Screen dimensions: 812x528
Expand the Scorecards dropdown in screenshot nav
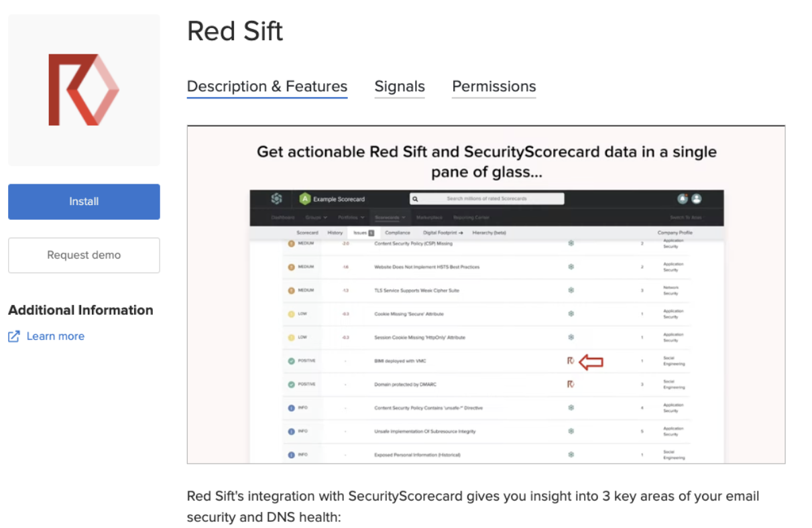(390, 218)
